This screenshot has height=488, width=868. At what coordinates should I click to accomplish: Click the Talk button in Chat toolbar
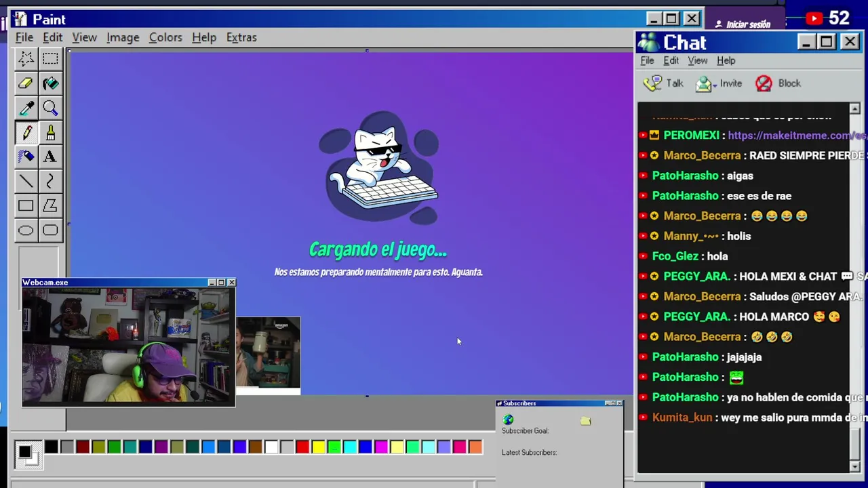coord(664,83)
